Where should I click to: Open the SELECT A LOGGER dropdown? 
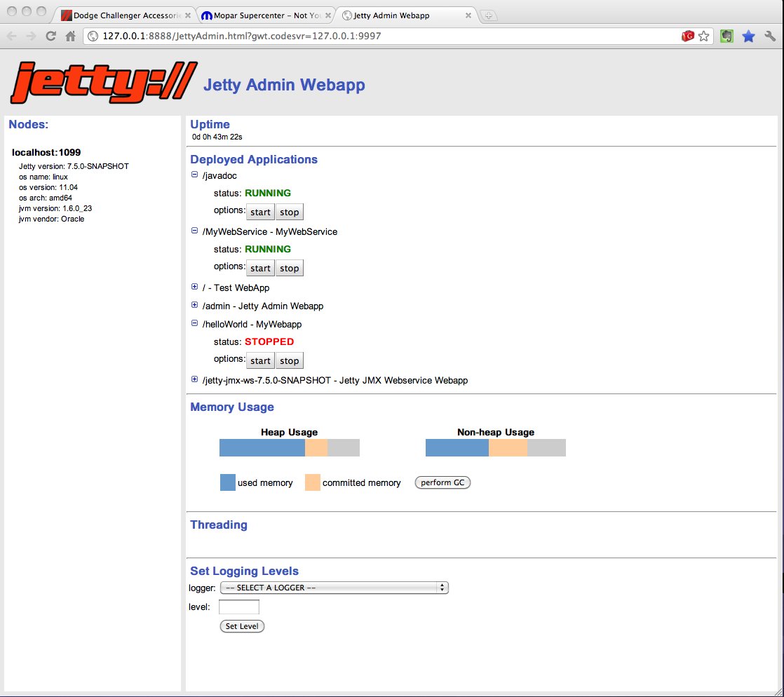click(334, 588)
